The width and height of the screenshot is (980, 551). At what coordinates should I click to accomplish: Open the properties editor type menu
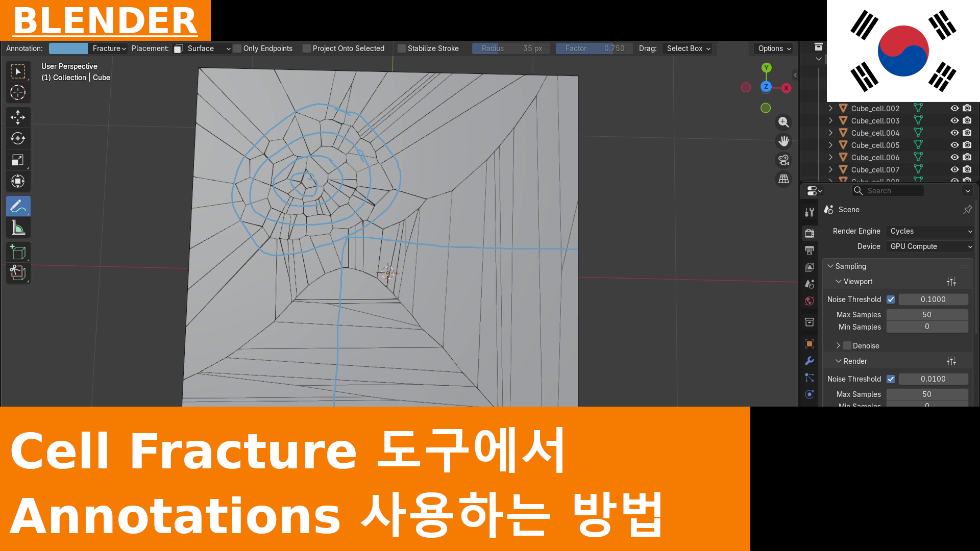click(814, 191)
